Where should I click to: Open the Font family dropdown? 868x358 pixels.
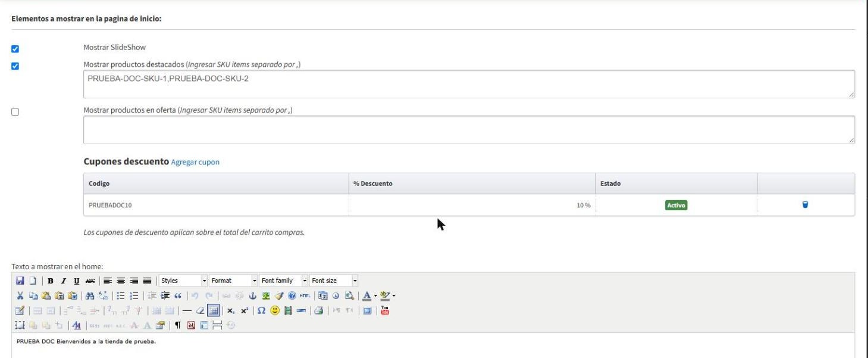click(x=284, y=281)
